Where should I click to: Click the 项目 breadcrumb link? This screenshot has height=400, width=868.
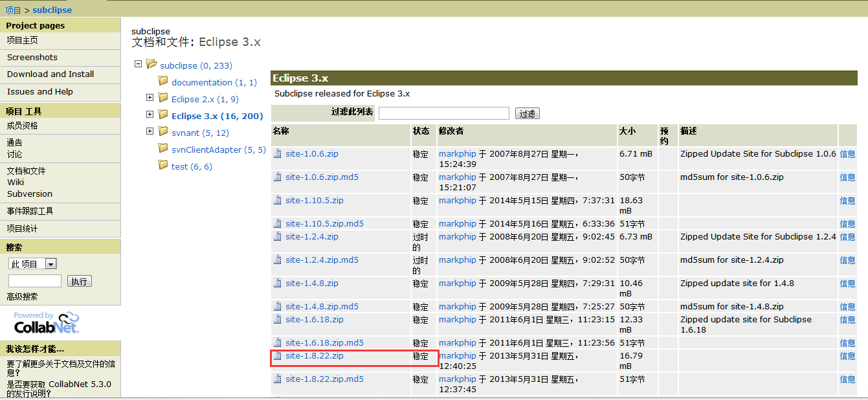[x=14, y=10]
